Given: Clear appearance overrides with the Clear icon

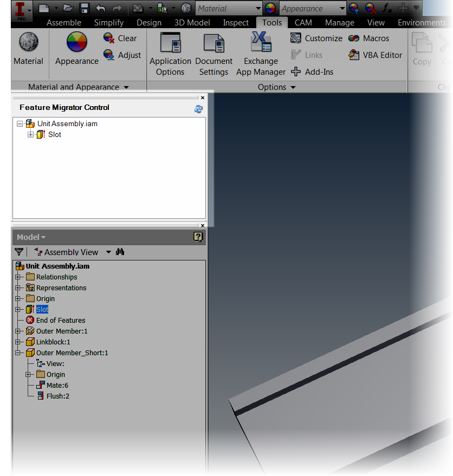Looking at the screenshot, I should pyautogui.click(x=120, y=38).
